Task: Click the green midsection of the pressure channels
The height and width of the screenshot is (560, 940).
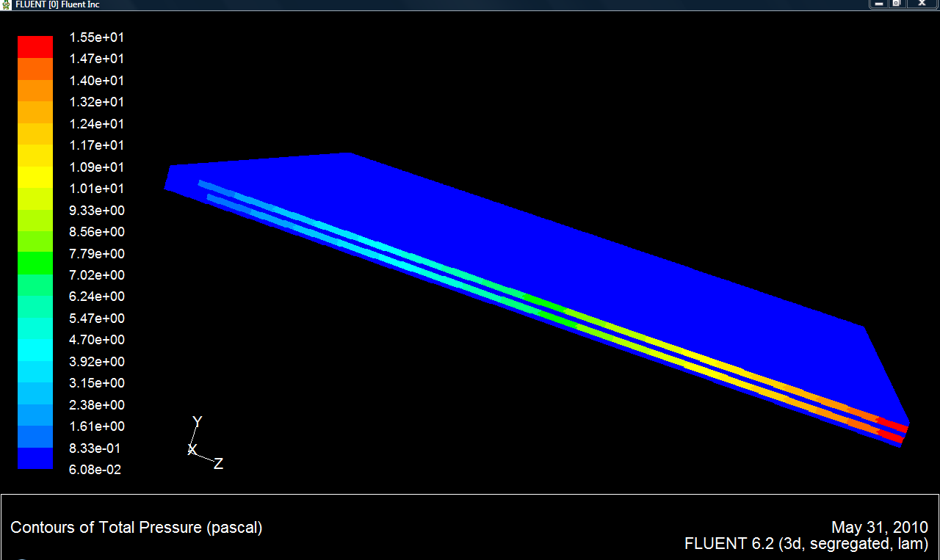Action: 543,305
